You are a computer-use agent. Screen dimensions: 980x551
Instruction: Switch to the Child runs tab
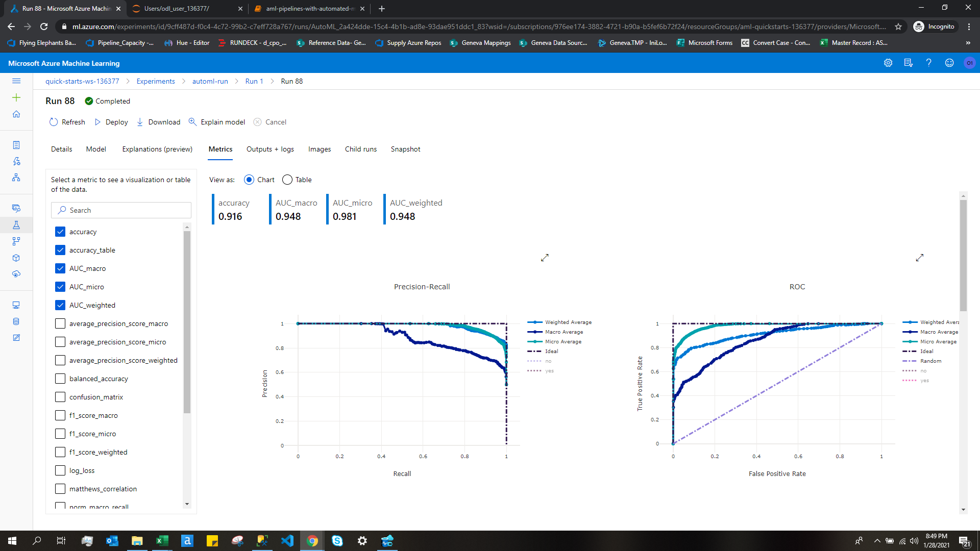360,149
